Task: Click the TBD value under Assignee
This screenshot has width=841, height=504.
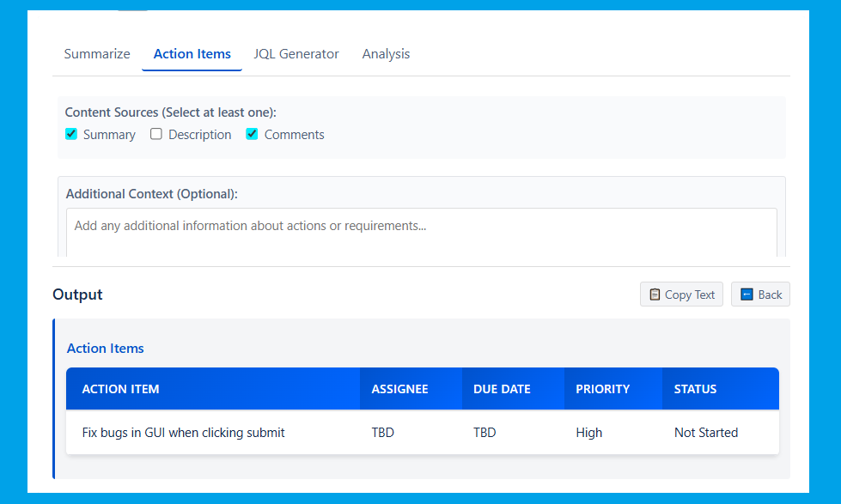Action: click(382, 433)
